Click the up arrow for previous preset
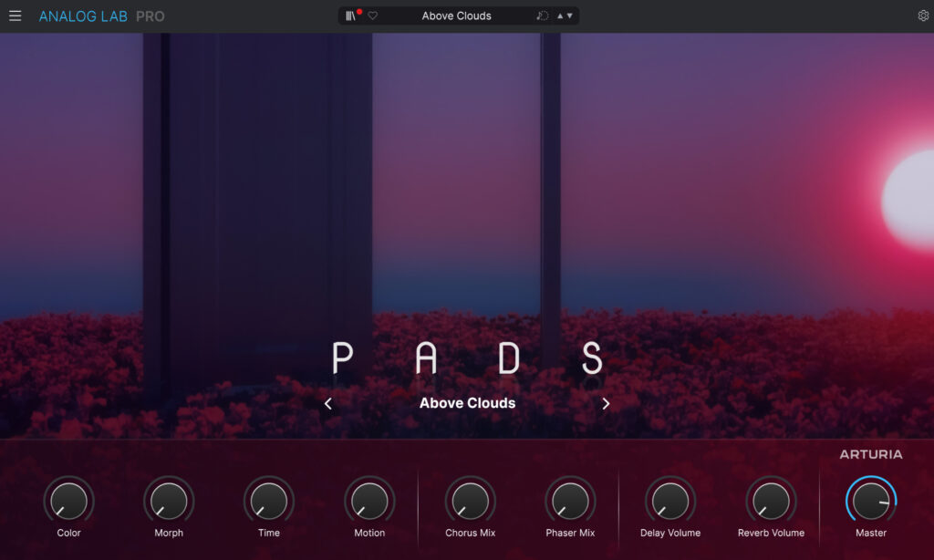Screen dimensions: 934x560 click(x=560, y=16)
